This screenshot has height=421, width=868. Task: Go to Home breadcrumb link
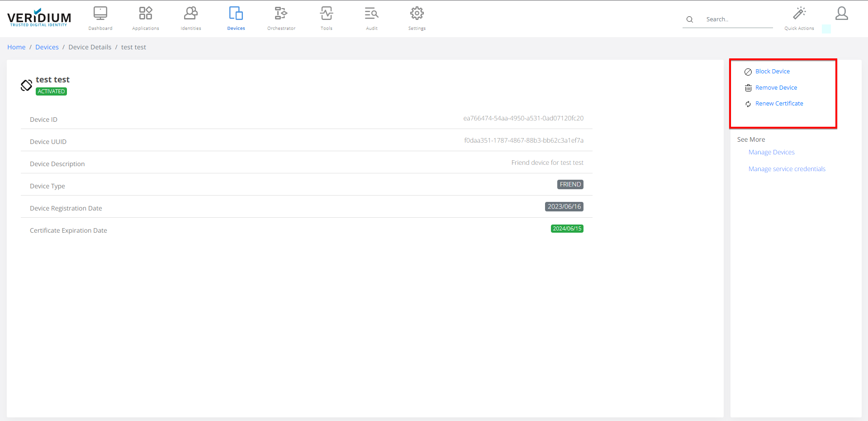pos(16,47)
